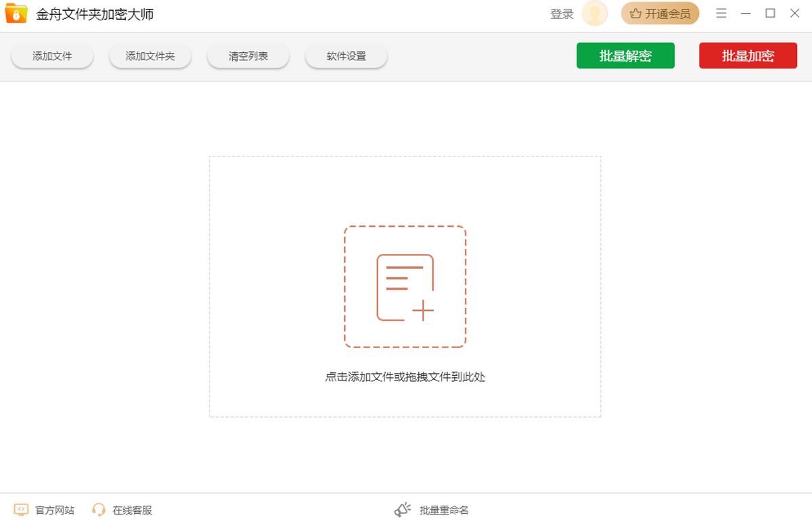This screenshot has width=812, height=522.
Task: Open 软件设置 software settings
Action: coord(346,56)
